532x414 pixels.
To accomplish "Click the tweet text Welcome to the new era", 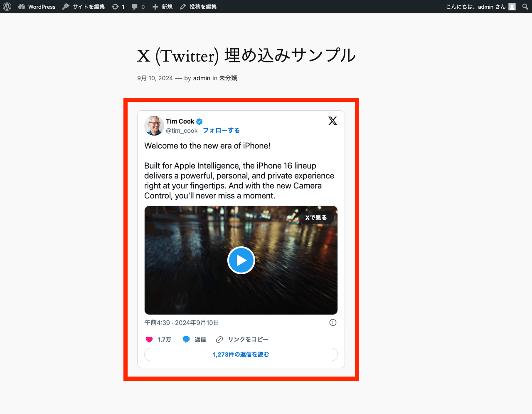I will click(207, 146).
